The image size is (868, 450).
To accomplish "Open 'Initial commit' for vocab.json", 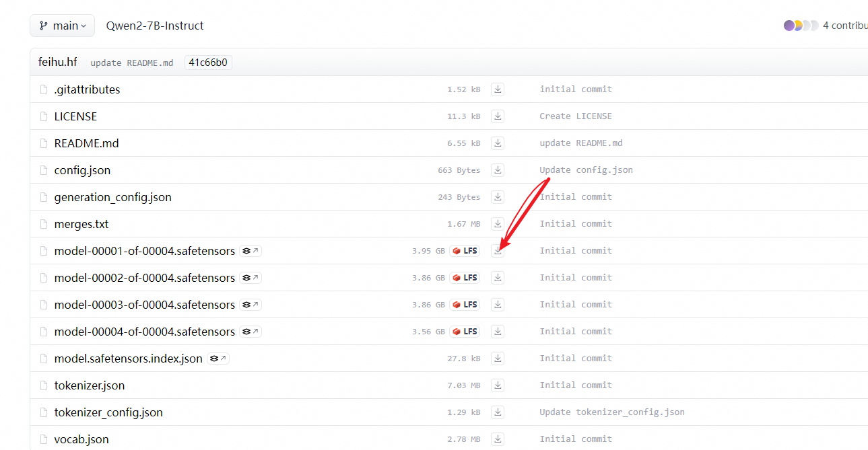I will 576,439.
